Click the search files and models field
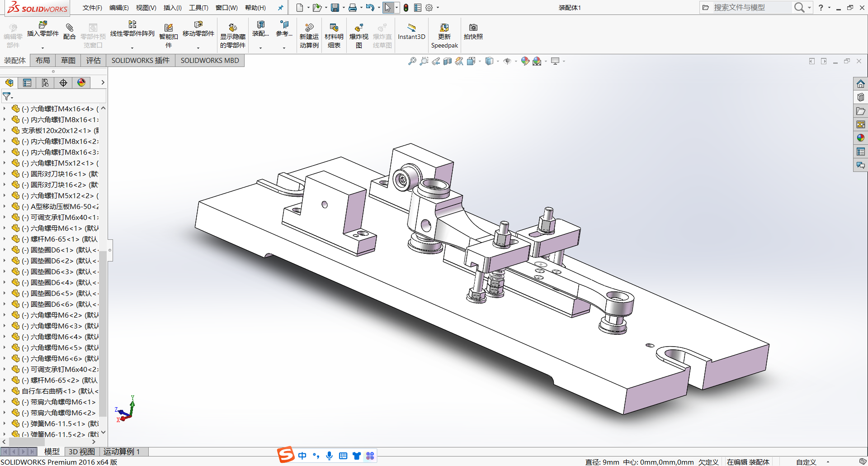The image size is (868, 466). (x=752, y=7)
